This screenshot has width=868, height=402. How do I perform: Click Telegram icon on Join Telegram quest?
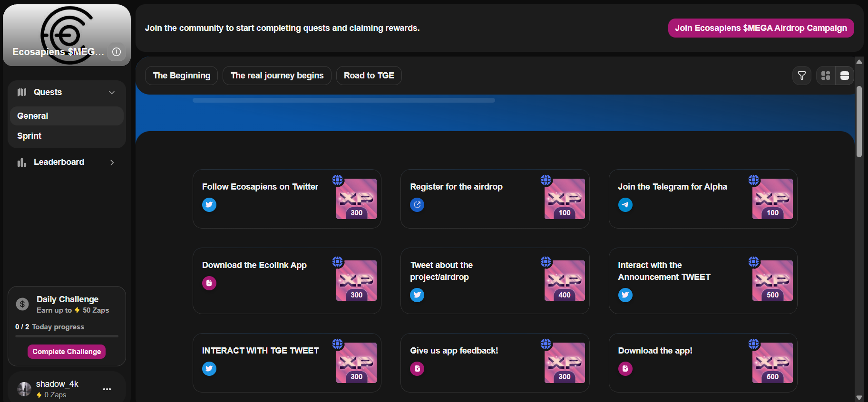coord(625,205)
